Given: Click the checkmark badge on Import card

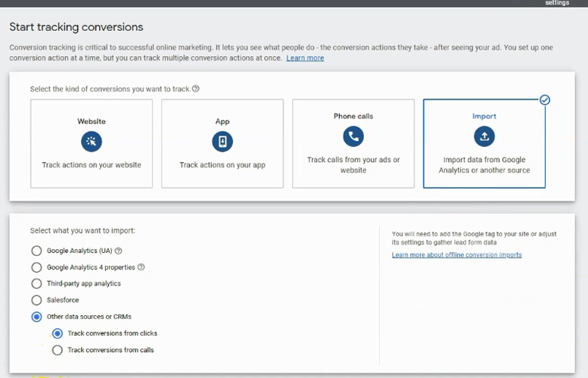Looking at the screenshot, I should point(545,100).
